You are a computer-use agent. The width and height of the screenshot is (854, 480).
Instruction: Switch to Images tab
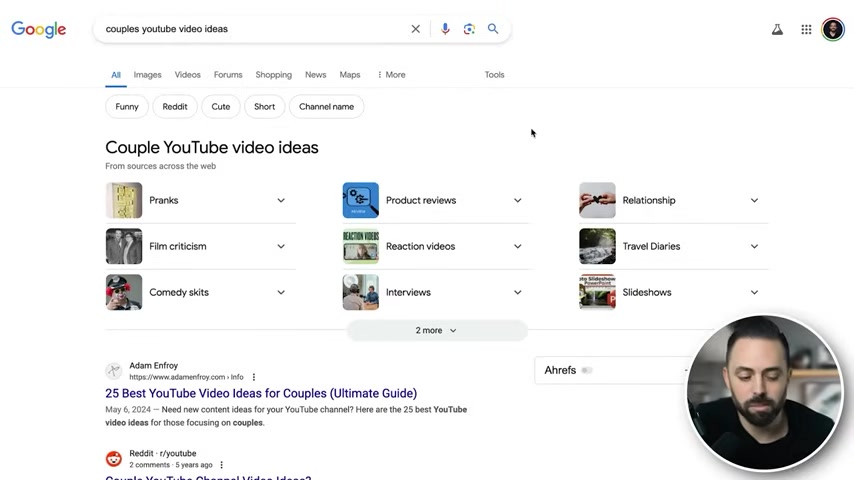(148, 75)
